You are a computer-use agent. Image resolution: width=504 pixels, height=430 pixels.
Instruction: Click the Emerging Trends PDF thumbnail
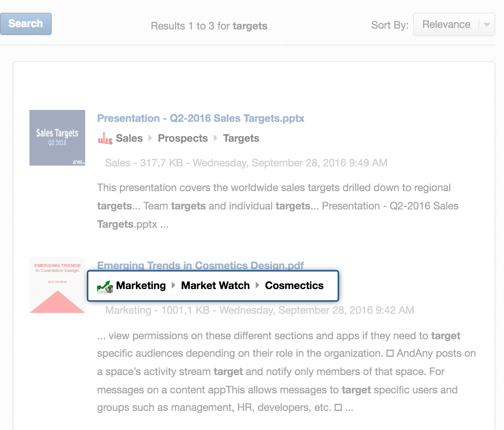pyautogui.click(x=57, y=285)
